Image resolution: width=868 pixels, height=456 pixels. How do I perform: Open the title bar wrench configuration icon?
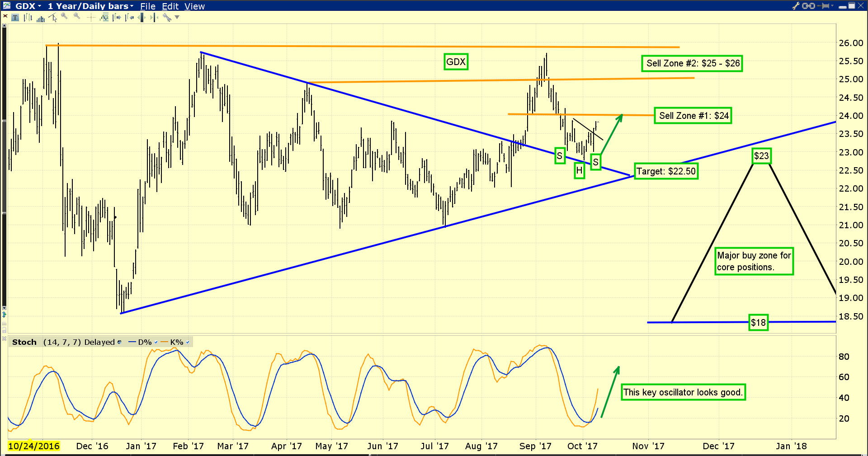(x=796, y=6)
